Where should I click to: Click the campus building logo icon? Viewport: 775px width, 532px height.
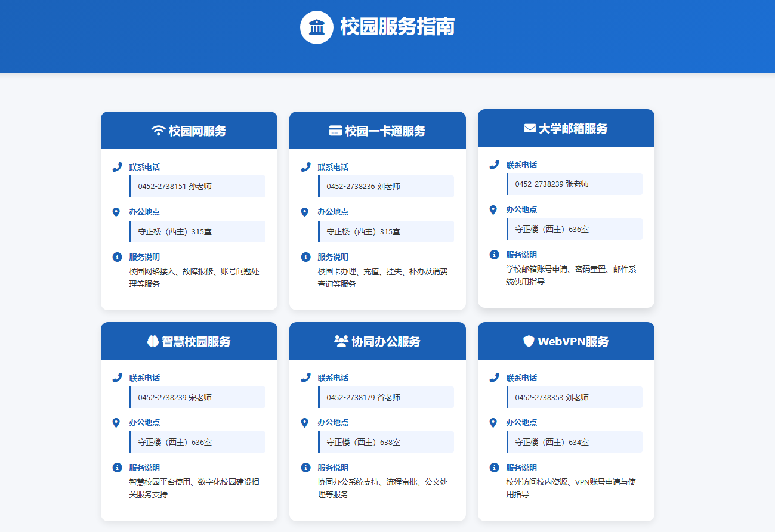click(x=316, y=27)
